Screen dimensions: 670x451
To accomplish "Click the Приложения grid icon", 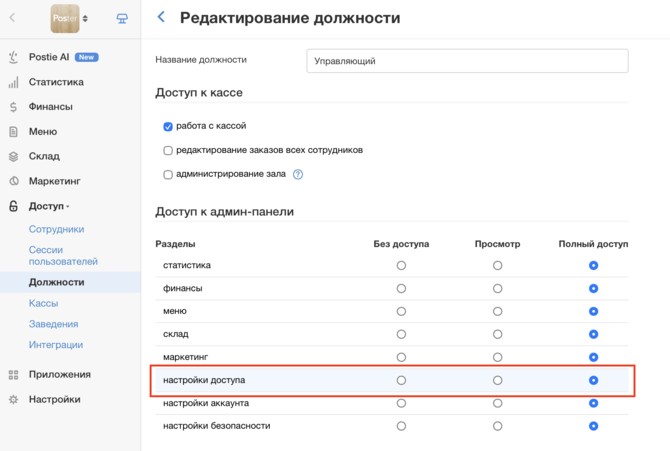I will (x=13, y=375).
